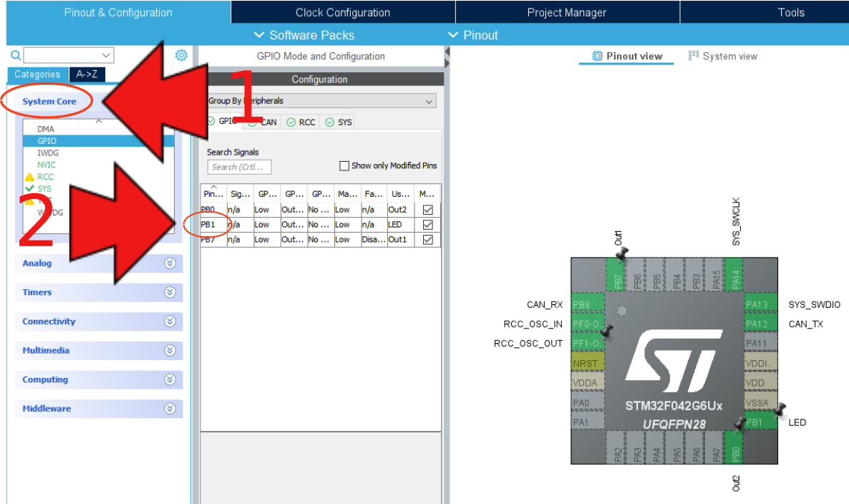Switch to System view
This screenshot has width=849, height=504.
(723, 56)
